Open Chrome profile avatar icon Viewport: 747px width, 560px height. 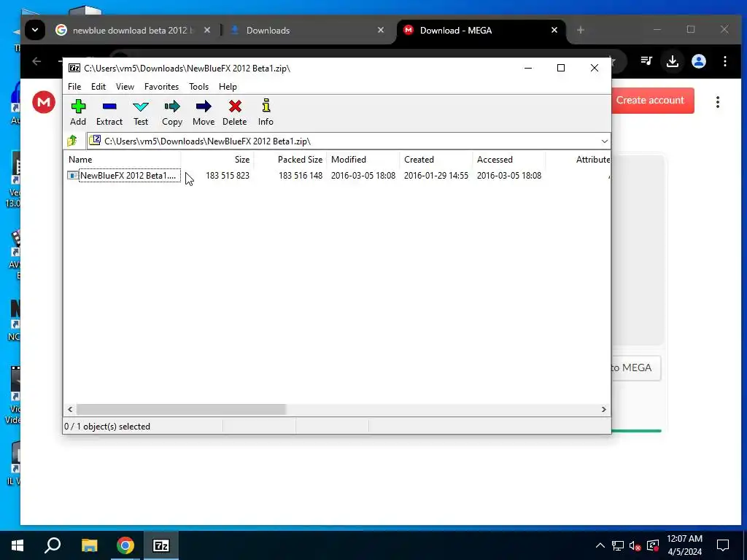coord(698,61)
